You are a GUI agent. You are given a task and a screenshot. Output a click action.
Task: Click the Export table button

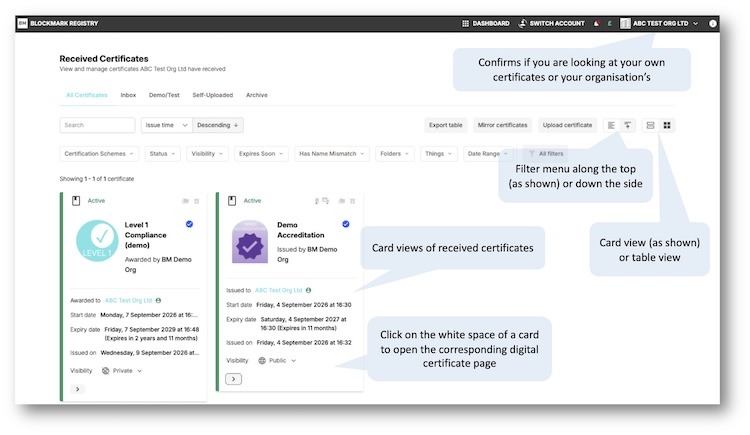point(445,125)
